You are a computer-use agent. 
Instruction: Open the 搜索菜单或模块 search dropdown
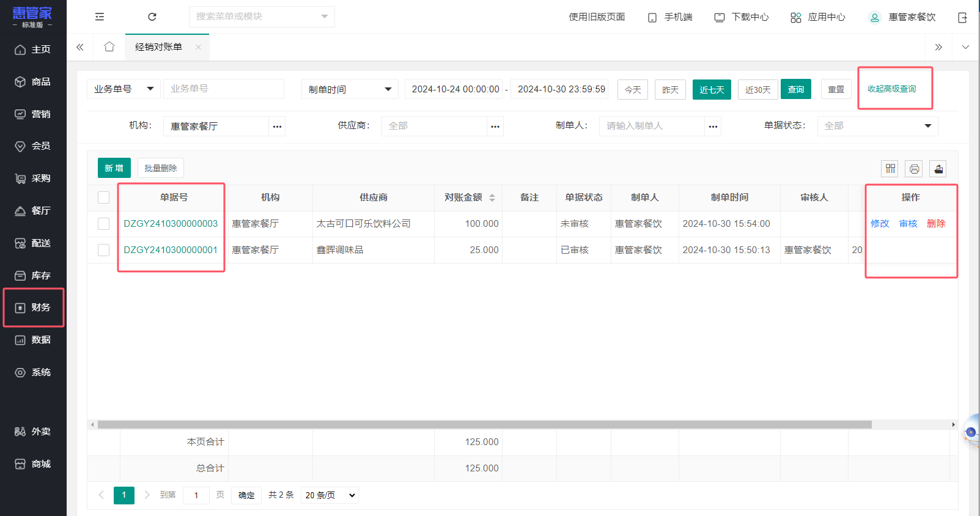262,17
